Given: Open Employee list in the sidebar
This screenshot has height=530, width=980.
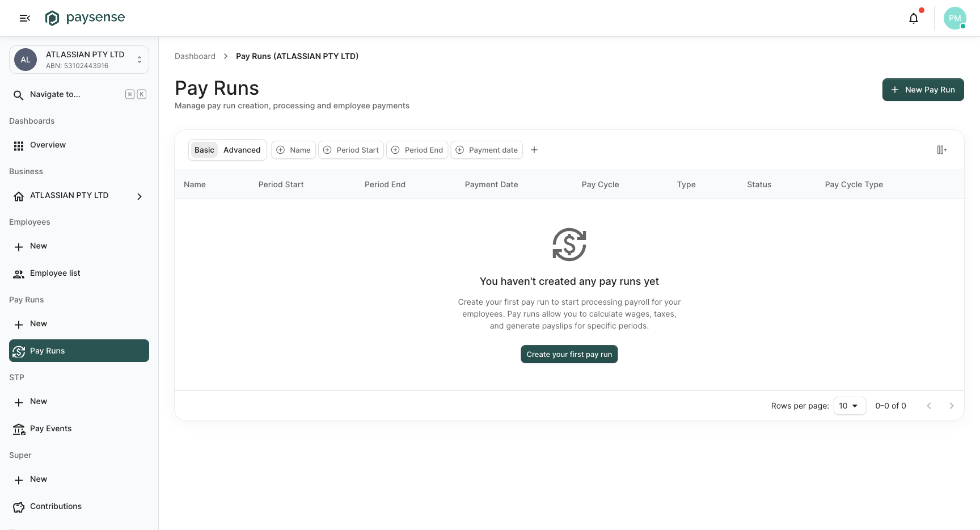Looking at the screenshot, I should click(79, 274).
